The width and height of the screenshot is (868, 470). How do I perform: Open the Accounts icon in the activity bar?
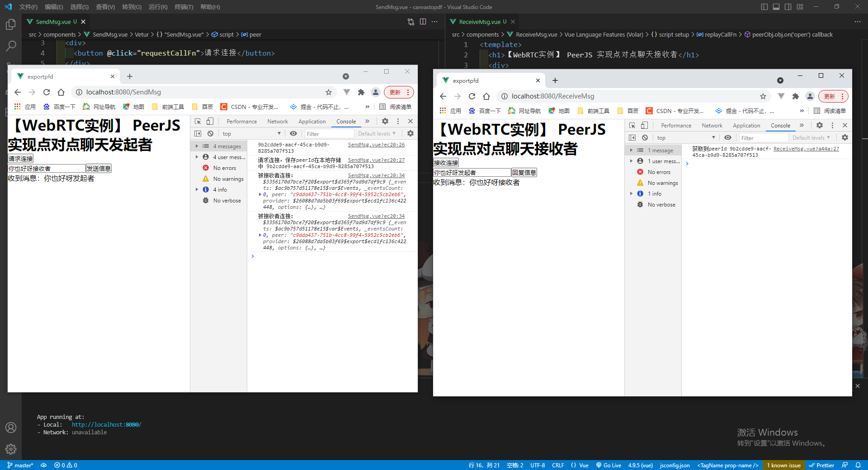coord(11,428)
